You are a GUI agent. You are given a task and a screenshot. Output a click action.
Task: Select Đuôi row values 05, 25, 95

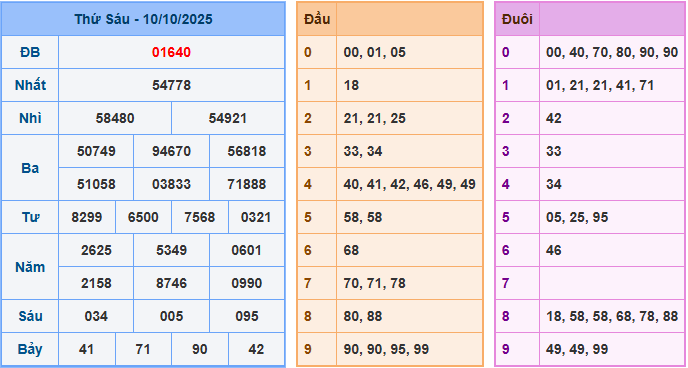(577, 218)
